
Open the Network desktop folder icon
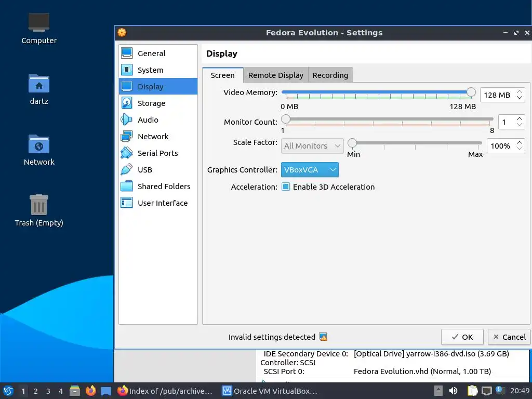(38, 150)
